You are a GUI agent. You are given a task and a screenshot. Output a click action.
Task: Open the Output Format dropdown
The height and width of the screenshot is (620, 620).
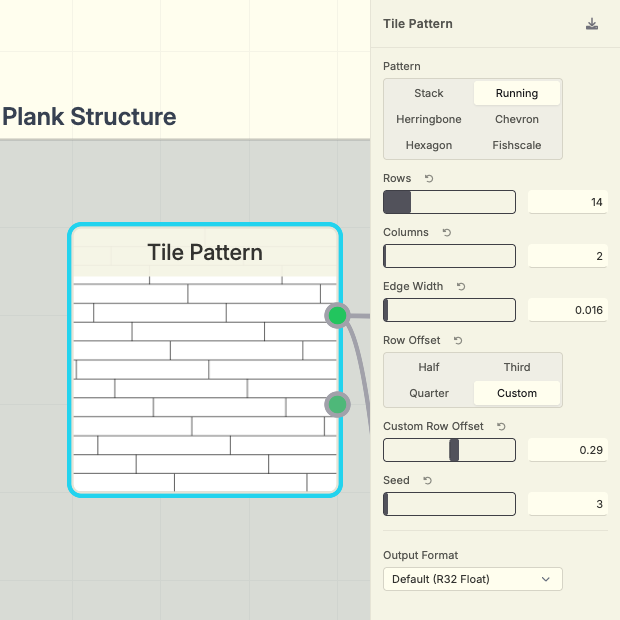(x=473, y=579)
